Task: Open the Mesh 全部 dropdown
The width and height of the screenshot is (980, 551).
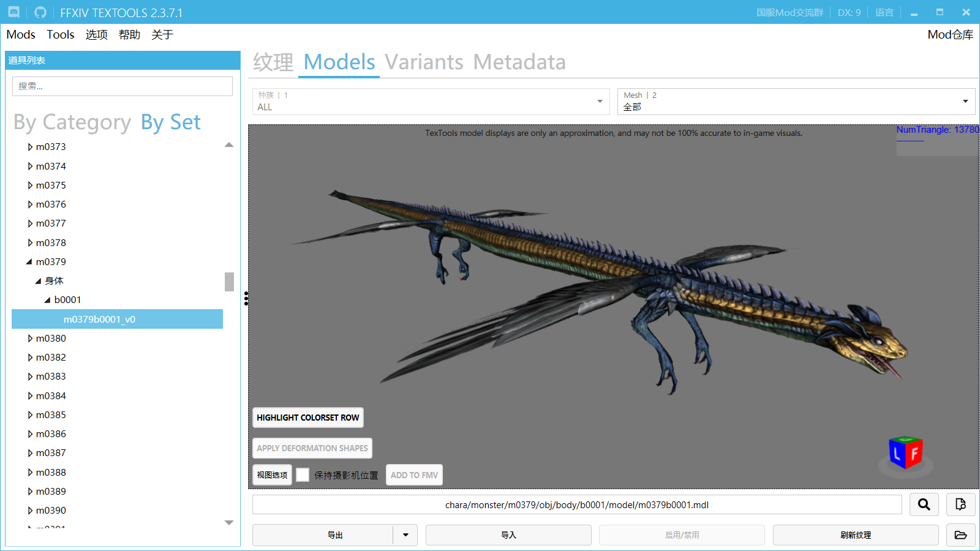Action: (796, 102)
